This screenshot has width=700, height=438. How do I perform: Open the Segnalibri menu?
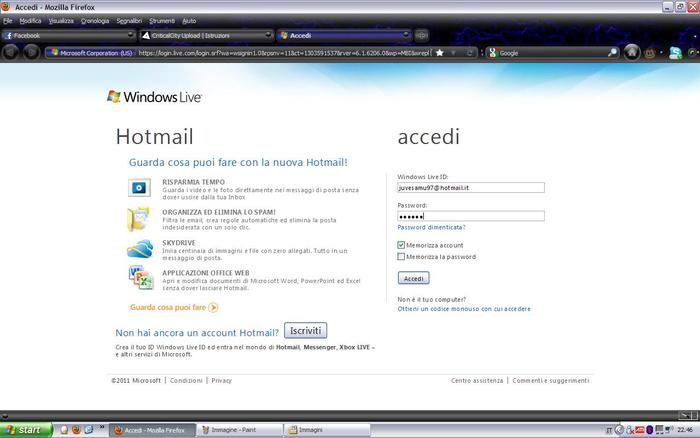(x=129, y=21)
